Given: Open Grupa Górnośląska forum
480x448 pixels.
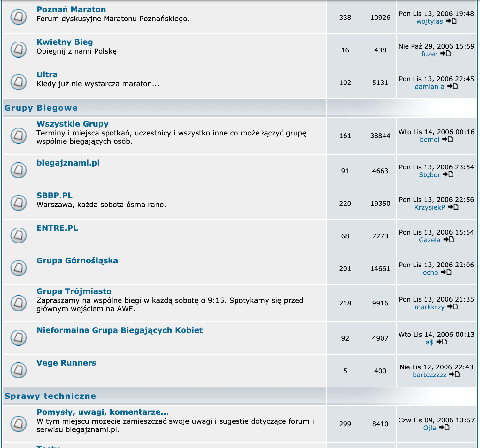Looking at the screenshot, I should [x=77, y=261].
